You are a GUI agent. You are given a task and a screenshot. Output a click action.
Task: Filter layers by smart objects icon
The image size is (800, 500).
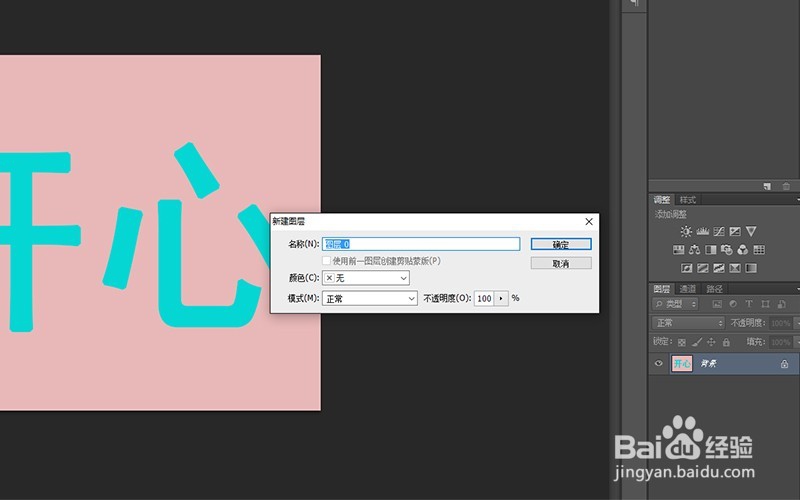coord(781,304)
